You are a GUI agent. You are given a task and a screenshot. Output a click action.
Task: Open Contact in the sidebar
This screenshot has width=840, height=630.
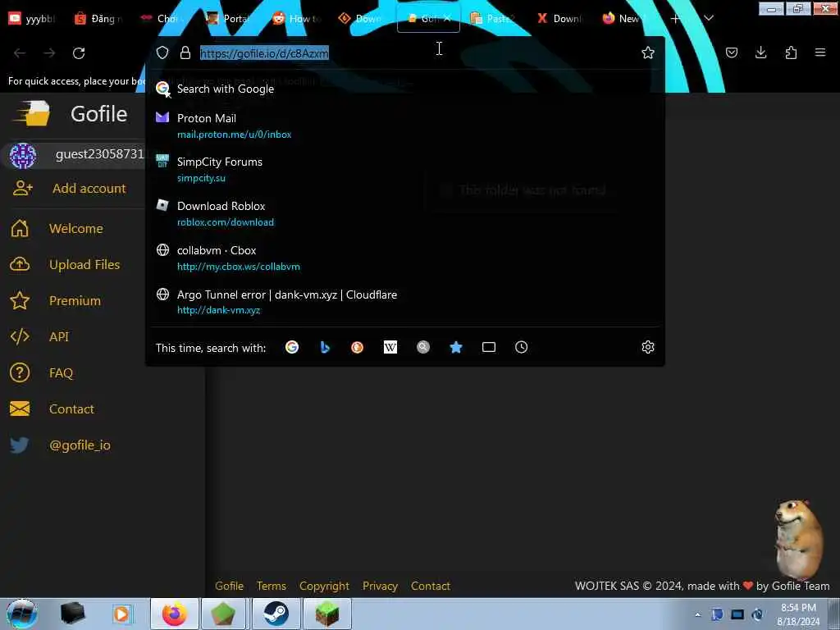(x=72, y=409)
